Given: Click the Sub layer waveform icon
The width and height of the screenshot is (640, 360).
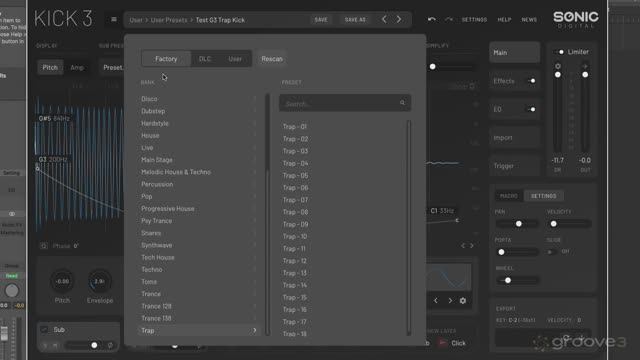Looking at the screenshot, I should pyautogui.click(x=44, y=329).
